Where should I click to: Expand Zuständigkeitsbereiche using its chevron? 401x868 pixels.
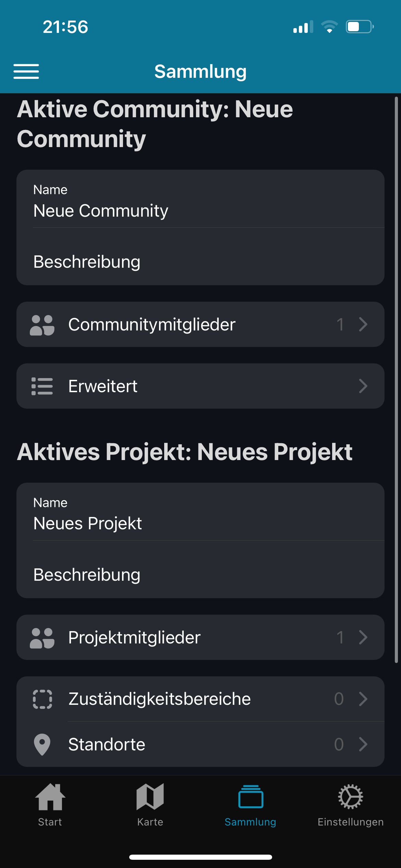[x=363, y=699]
